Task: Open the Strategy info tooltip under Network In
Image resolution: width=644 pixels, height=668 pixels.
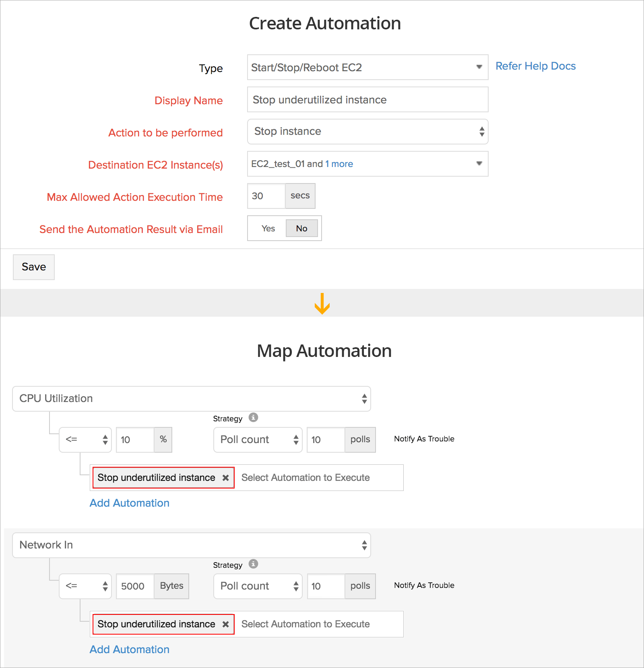Action: pos(253,564)
